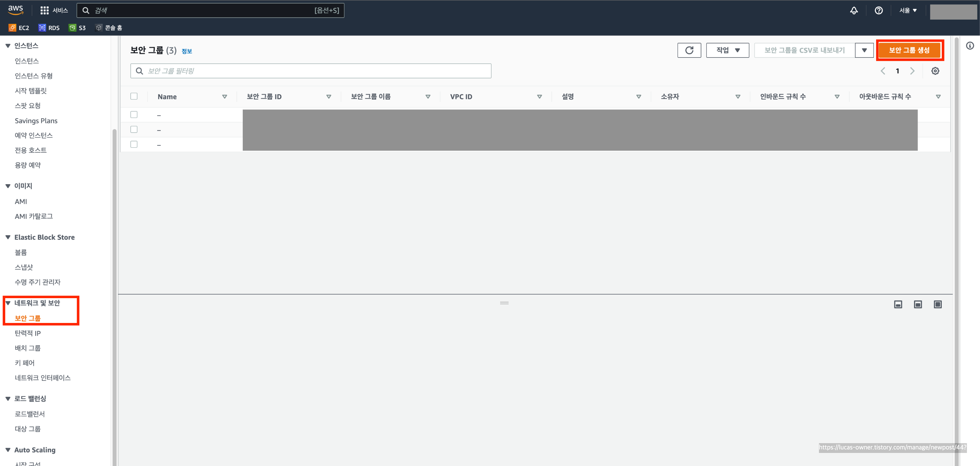This screenshot has width=980, height=466.
Task: Open the EC2 shortcut in favorites bar
Action: [x=19, y=28]
